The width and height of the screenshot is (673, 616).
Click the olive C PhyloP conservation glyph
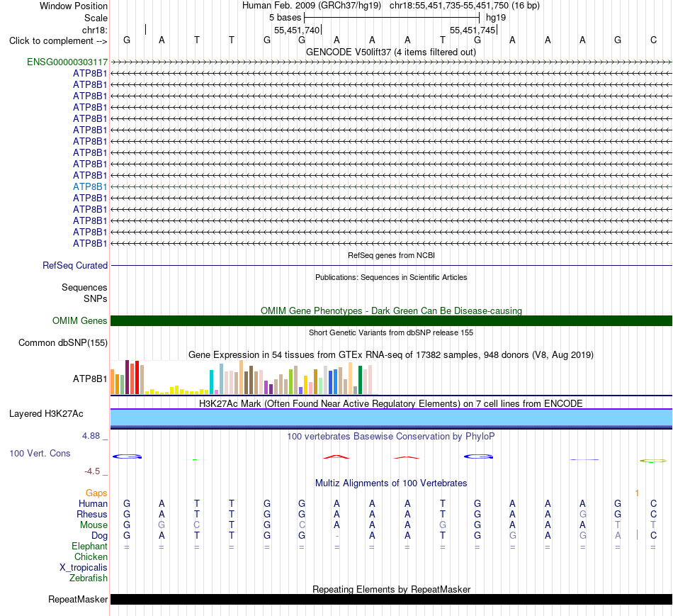tap(653, 461)
